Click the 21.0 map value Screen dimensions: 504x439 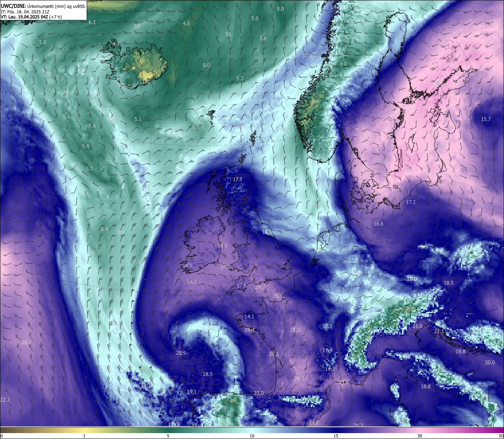coord(417,326)
